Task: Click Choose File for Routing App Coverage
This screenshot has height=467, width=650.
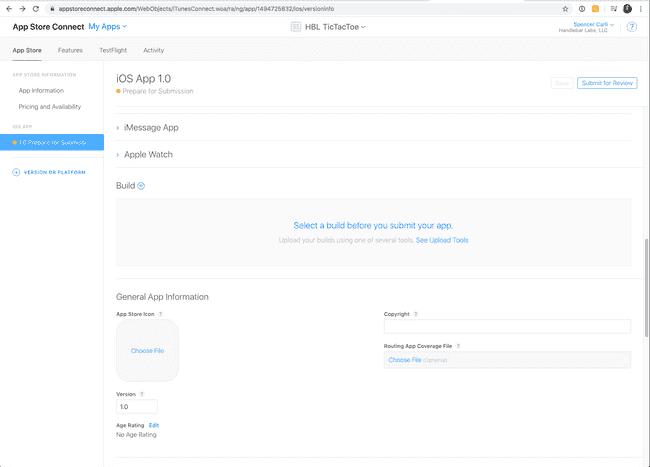Action: pyautogui.click(x=405, y=360)
